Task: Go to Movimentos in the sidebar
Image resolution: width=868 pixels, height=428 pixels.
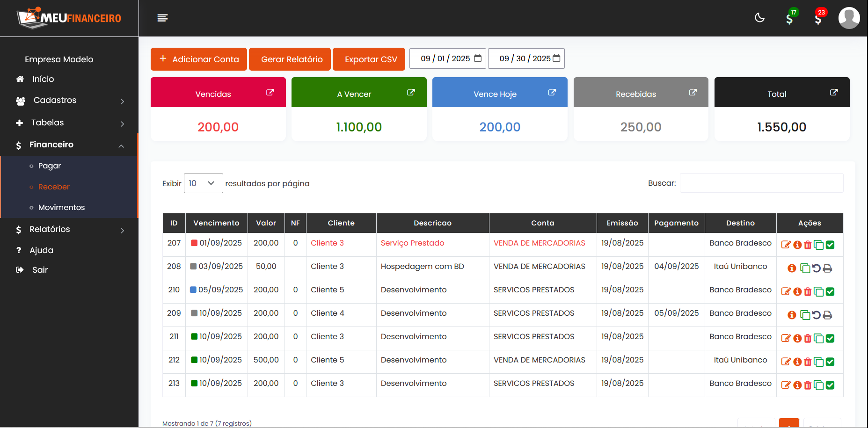Action: [61, 207]
